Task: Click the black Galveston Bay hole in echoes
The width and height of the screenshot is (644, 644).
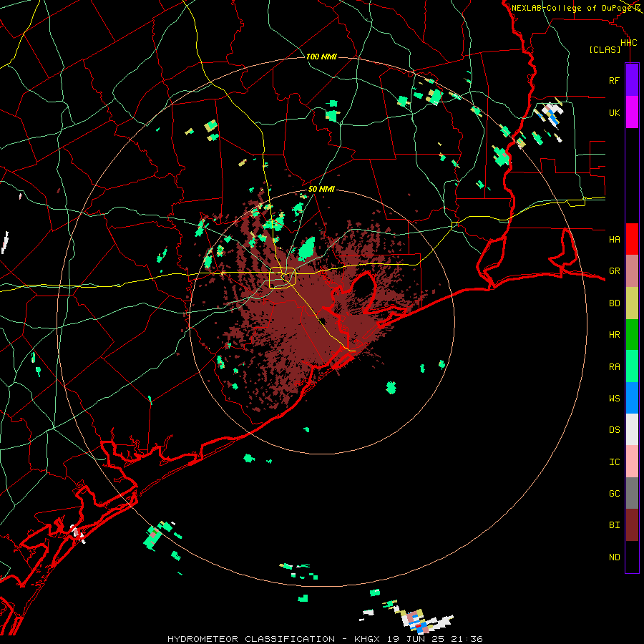Action: [x=363, y=287]
